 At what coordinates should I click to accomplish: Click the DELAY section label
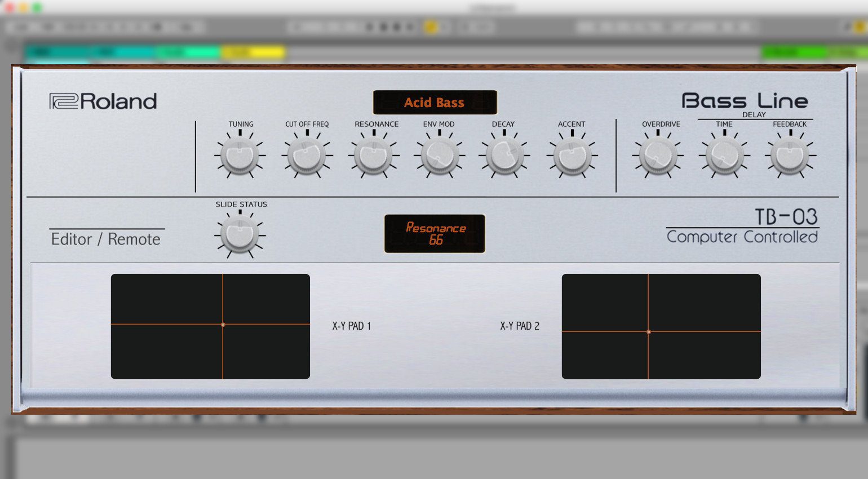(754, 114)
